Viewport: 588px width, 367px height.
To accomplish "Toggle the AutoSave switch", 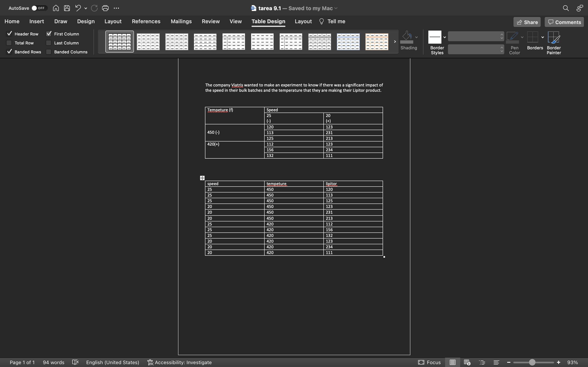I will pos(39,8).
